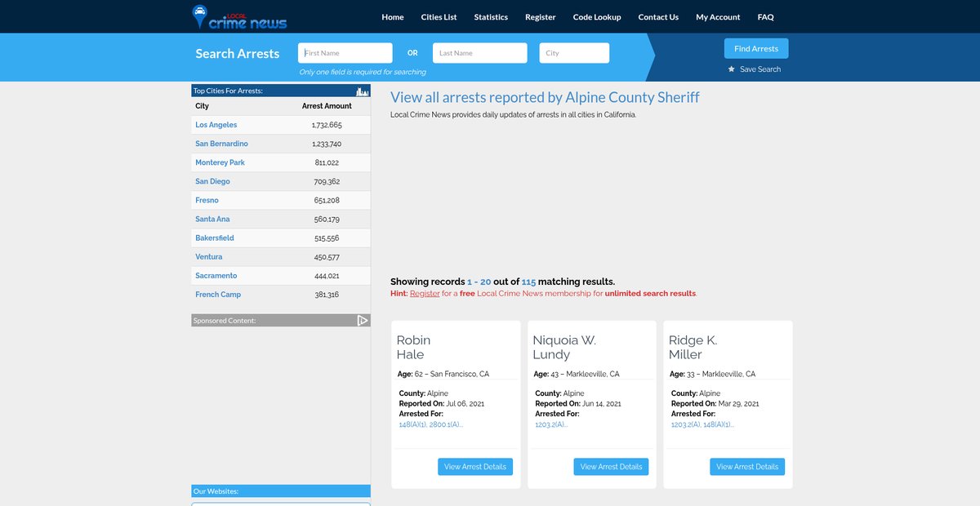Click charge codes 1203.2(A), 148(A)(1) link

[x=702, y=424]
